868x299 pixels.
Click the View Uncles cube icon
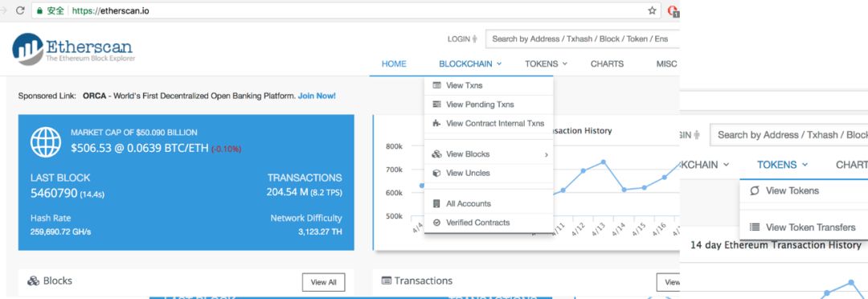[x=436, y=173]
